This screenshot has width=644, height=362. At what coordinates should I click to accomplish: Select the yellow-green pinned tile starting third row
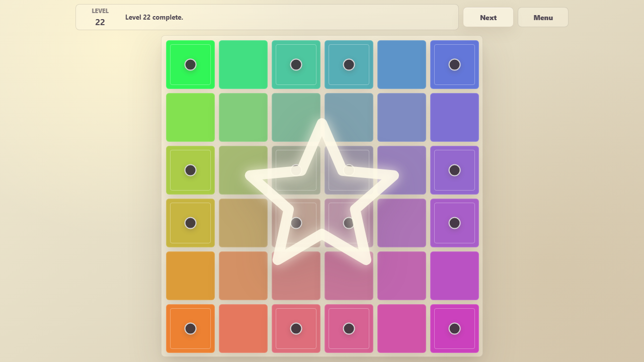click(x=190, y=170)
